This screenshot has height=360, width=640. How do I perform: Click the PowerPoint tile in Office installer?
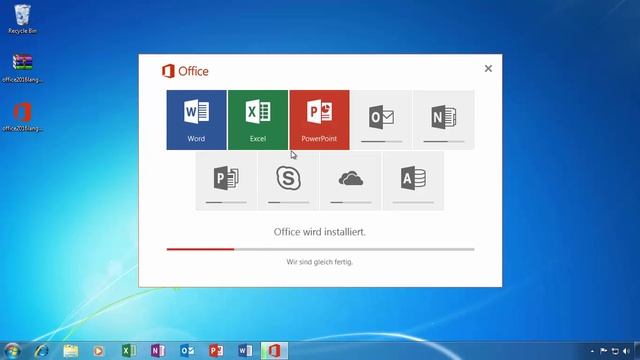(x=320, y=120)
